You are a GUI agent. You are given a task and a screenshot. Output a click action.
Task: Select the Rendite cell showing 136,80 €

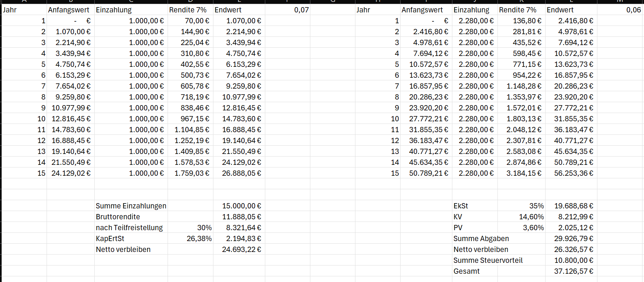point(521,21)
